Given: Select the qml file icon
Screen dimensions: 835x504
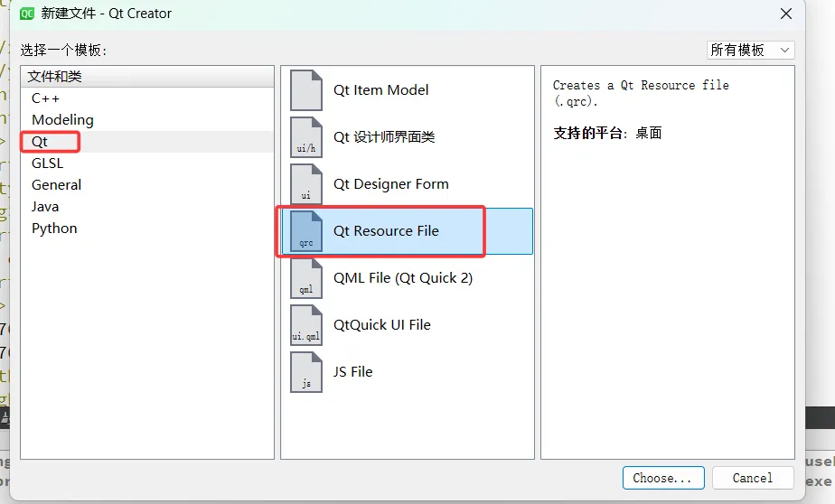Looking at the screenshot, I should click(x=306, y=278).
